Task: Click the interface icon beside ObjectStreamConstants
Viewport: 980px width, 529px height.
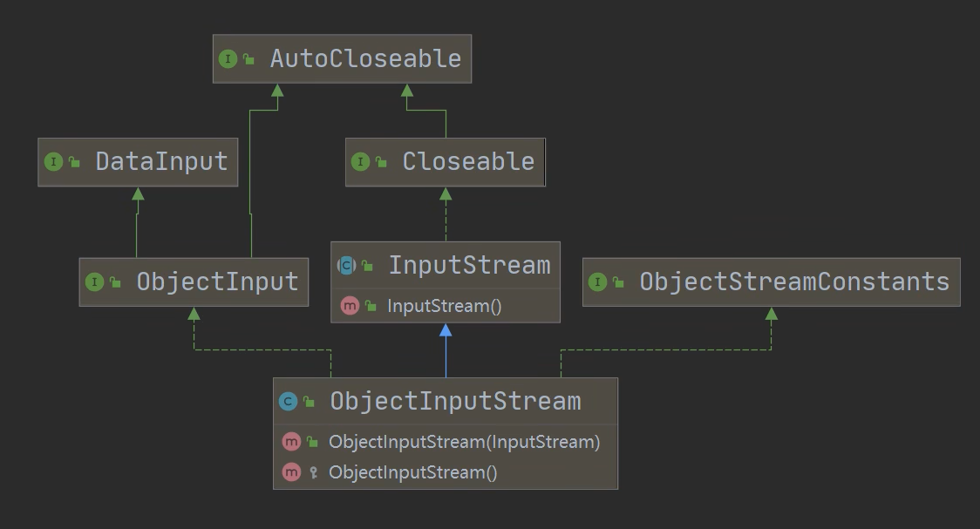Action: click(597, 282)
